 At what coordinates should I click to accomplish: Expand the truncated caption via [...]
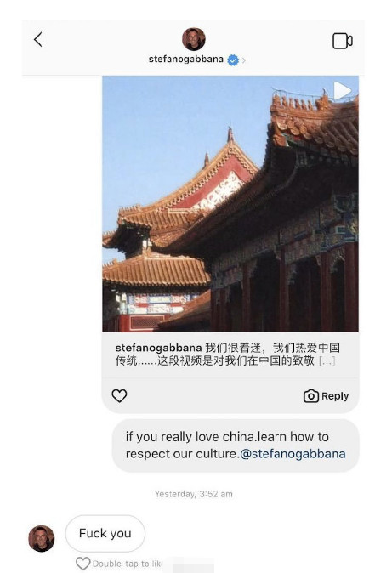[x=327, y=361]
